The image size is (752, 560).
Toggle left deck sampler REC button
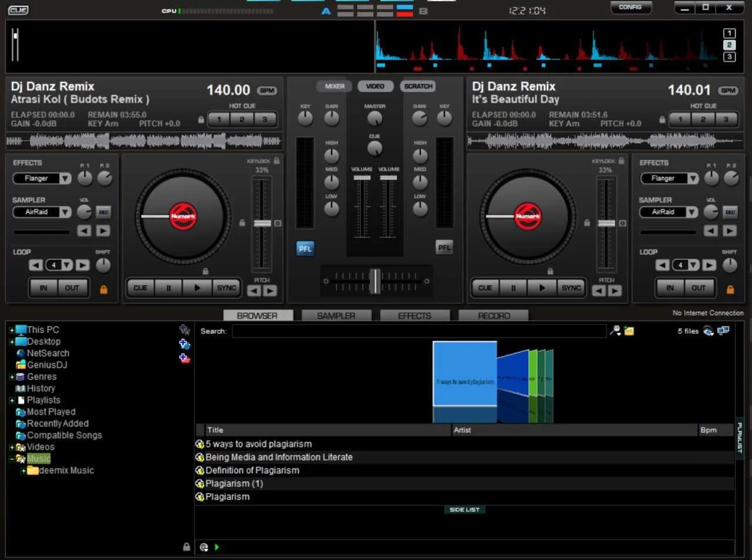tap(104, 212)
